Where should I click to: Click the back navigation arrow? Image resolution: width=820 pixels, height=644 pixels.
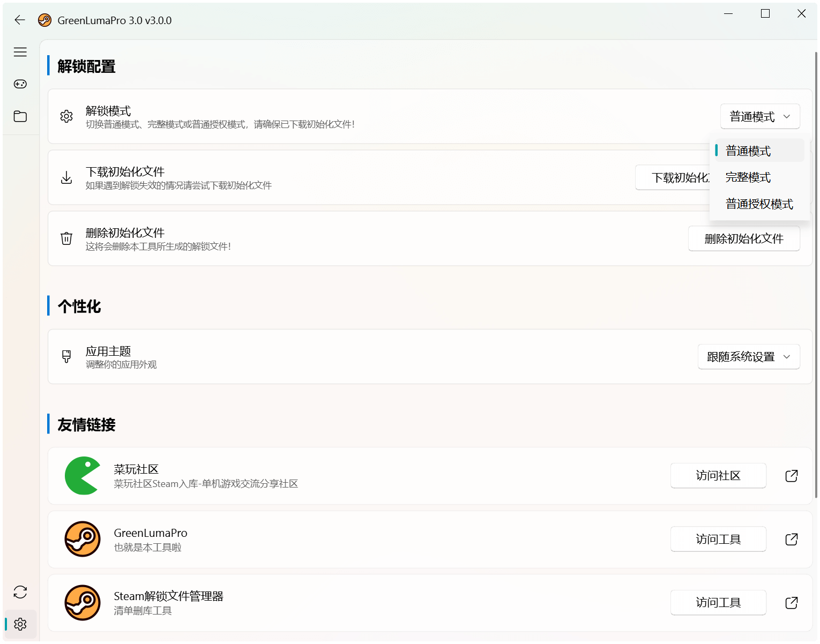(x=20, y=20)
